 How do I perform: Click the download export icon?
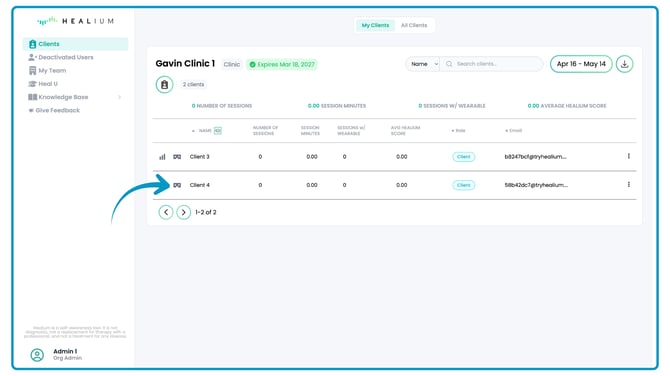tap(624, 64)
